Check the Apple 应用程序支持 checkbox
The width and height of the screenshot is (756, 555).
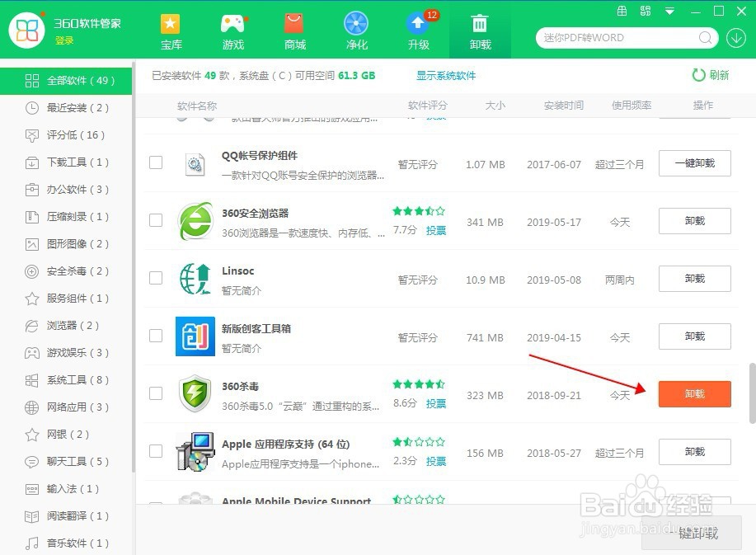click(156, 451)
